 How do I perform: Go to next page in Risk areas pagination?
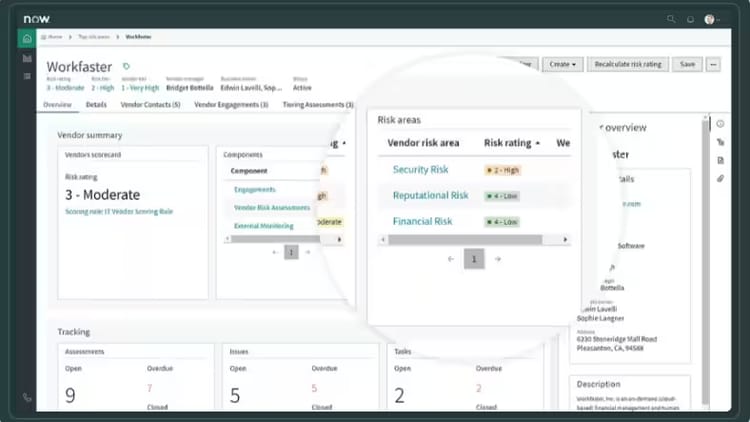tap(497, 259)
